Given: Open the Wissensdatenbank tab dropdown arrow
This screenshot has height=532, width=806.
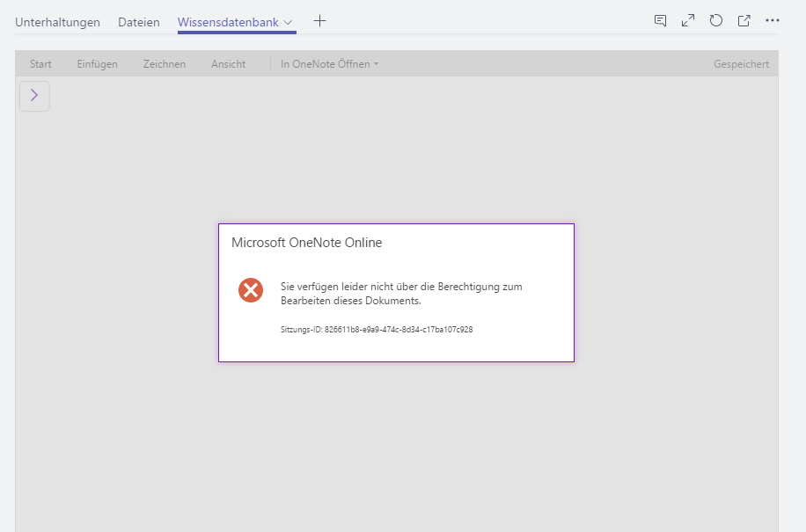Looking at the screenshot, I should (x=288, y=23).
